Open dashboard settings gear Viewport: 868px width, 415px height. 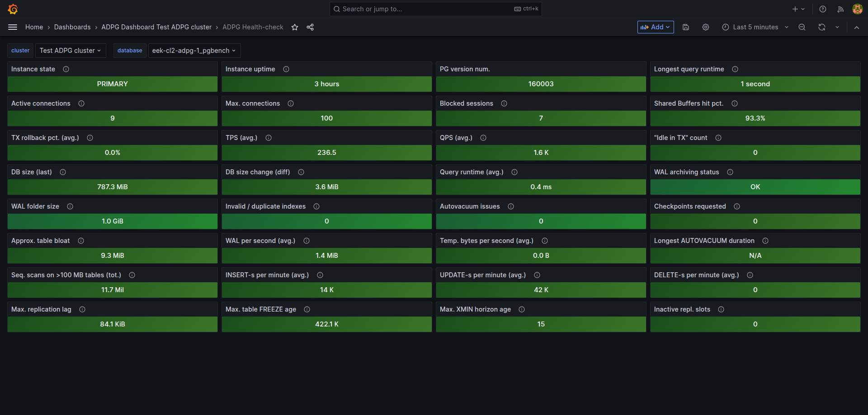706,27
